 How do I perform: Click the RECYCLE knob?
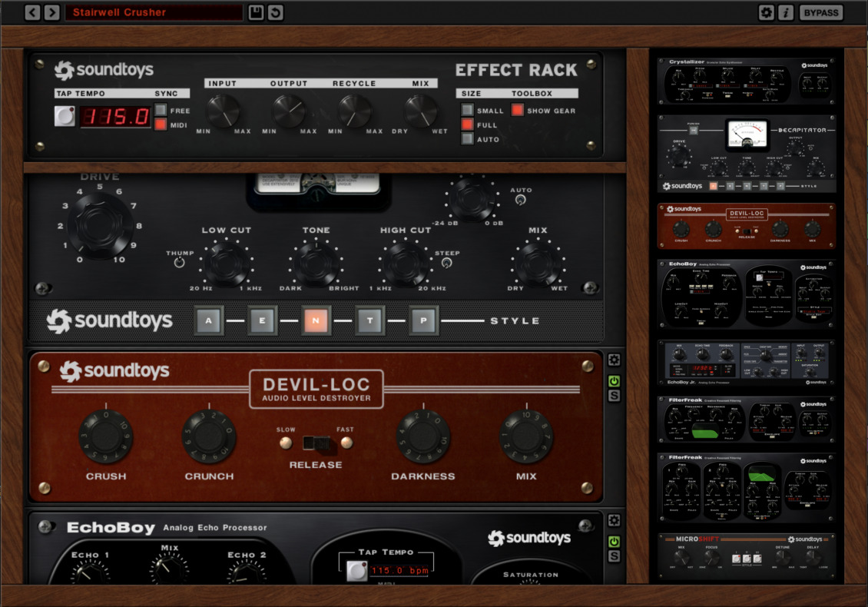(354, 111)
